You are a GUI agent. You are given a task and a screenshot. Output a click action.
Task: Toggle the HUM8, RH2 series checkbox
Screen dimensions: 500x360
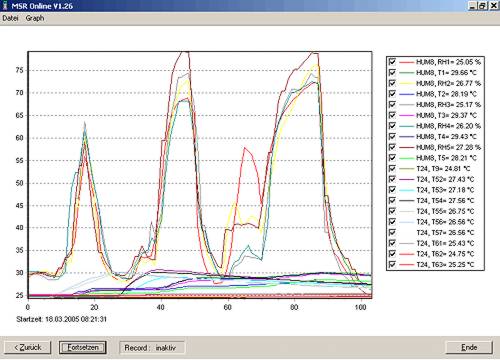392,83
